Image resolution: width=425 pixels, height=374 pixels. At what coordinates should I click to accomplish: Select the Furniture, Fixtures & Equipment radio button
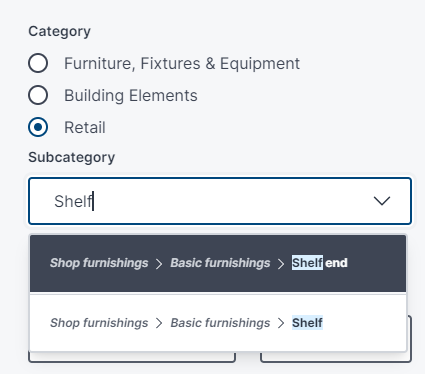click(38, 63)
